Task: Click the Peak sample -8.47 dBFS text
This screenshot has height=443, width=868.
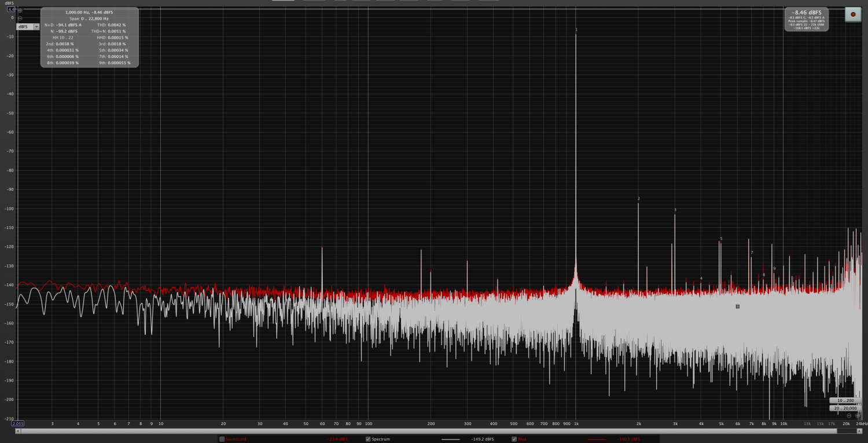Action: [806, 21]
